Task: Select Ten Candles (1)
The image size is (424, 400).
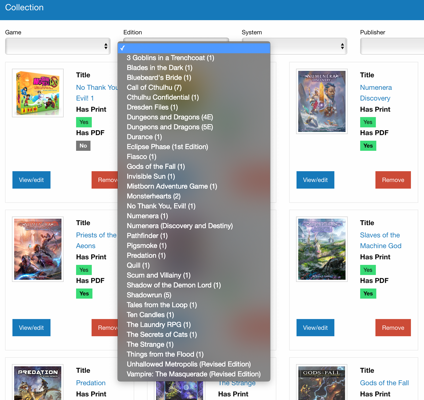Action: click(x=194, y=315)
